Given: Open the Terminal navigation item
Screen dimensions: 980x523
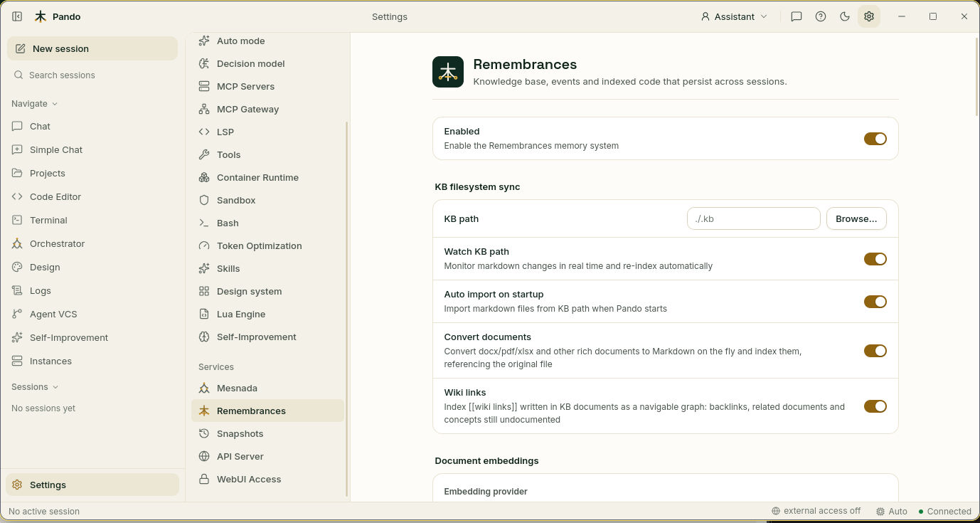Looking at the screenshot, I should [92, 220].
